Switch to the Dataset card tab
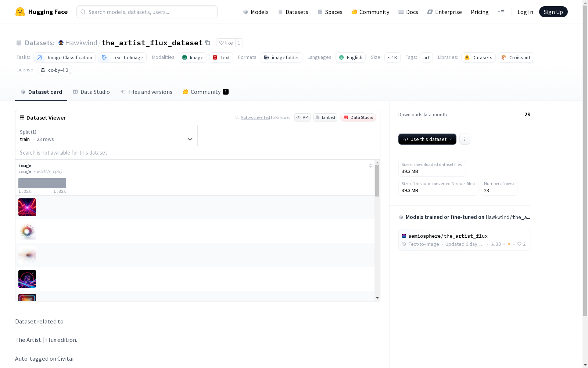Screen dimensions: 588x368 click(41, 92)
